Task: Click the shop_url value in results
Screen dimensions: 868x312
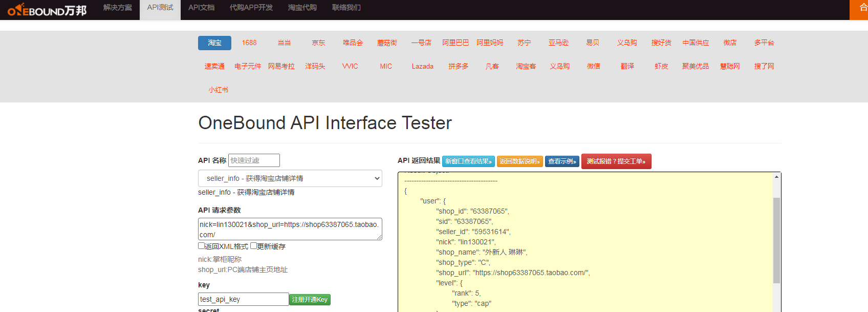Action: tap(531, 273)
